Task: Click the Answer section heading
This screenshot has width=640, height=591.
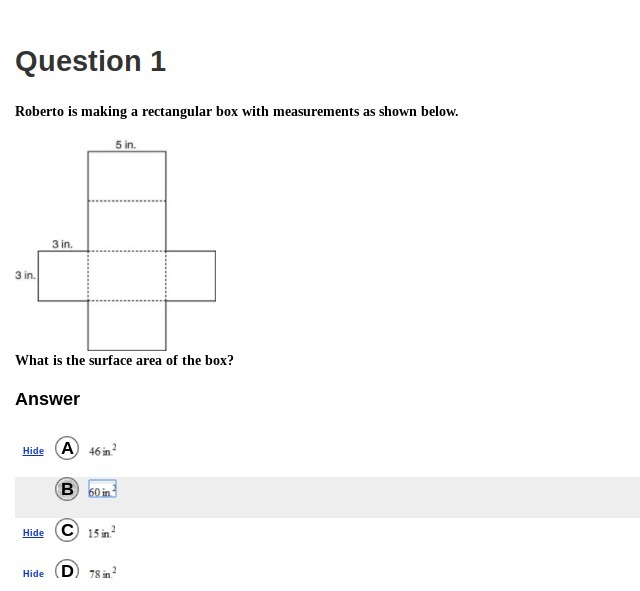Action: [47, 399]
